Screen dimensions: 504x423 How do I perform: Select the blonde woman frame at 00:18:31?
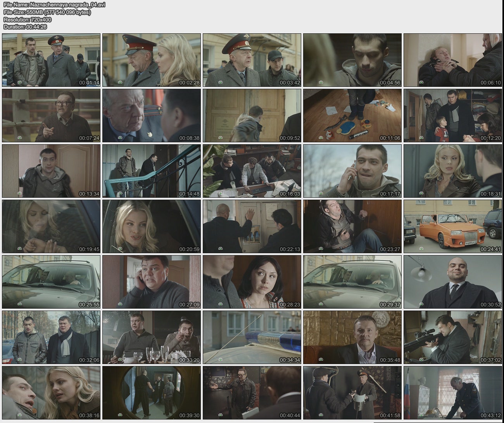tap(452, 171)
